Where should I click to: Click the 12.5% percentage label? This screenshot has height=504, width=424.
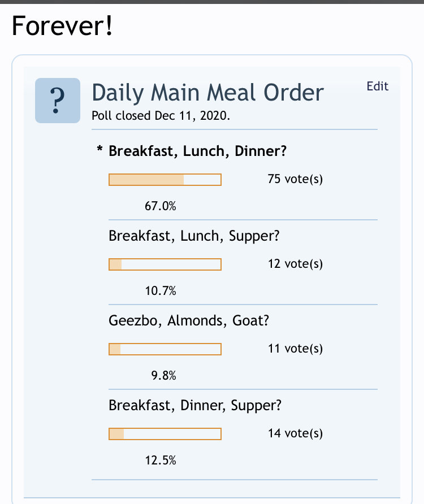[x=160, y=460]
